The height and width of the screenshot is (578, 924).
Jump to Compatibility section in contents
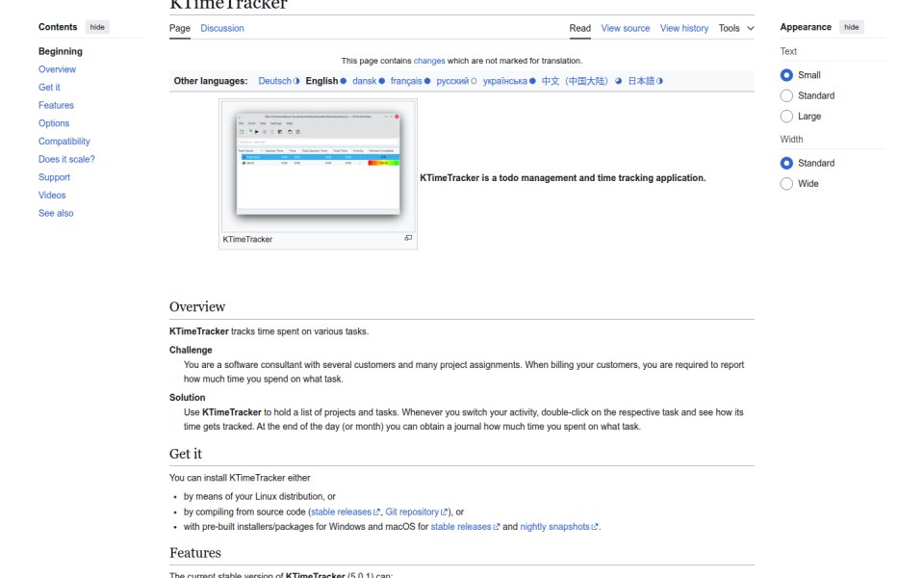(64, 141)
